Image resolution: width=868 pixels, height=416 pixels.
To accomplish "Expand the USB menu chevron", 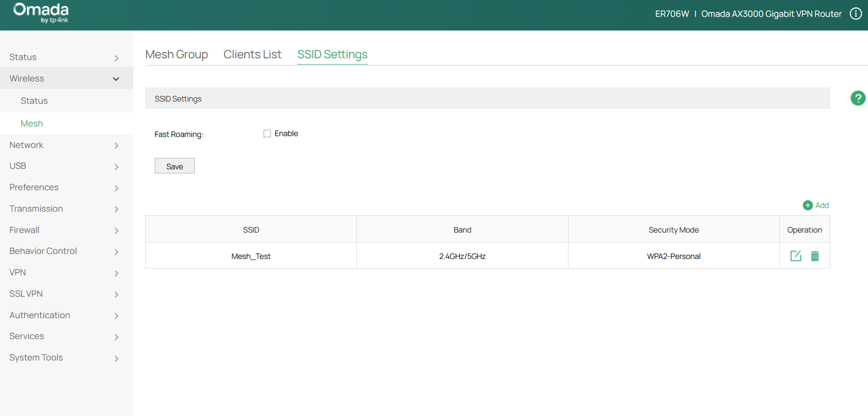I will [x=116, y=167].
